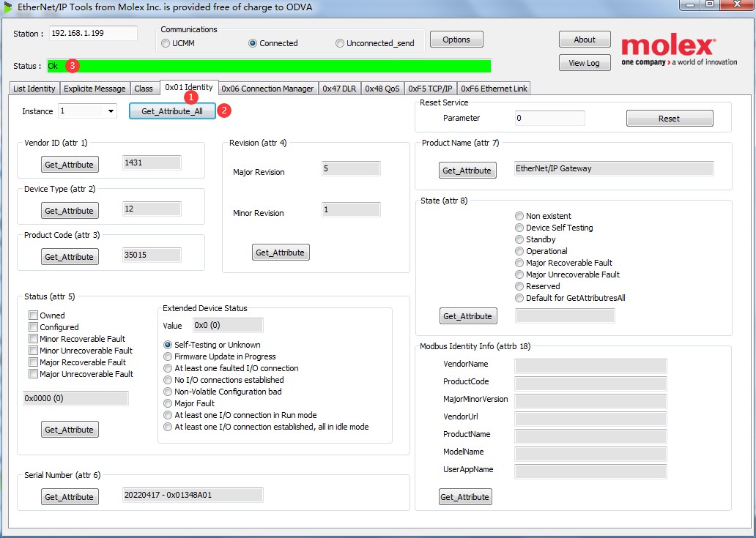756x538 pixels.
Task: Get the Vendor ID attribute
Action: 70,164
